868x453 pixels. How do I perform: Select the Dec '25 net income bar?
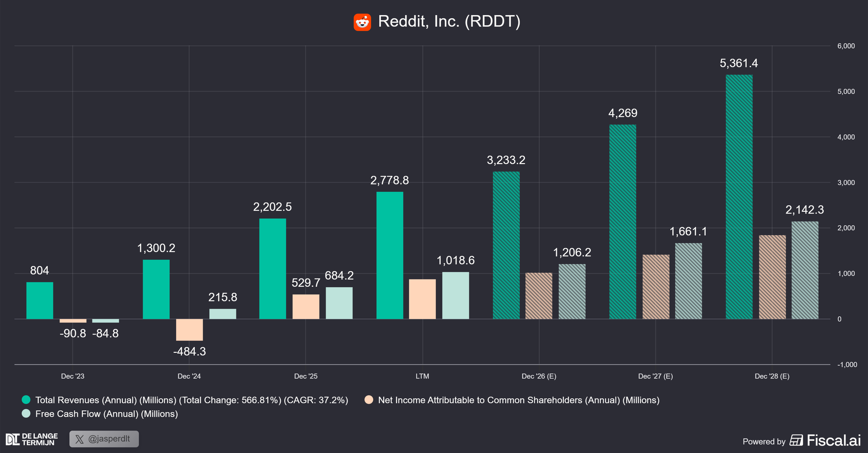pyautogui.click(x=306, y=307)
